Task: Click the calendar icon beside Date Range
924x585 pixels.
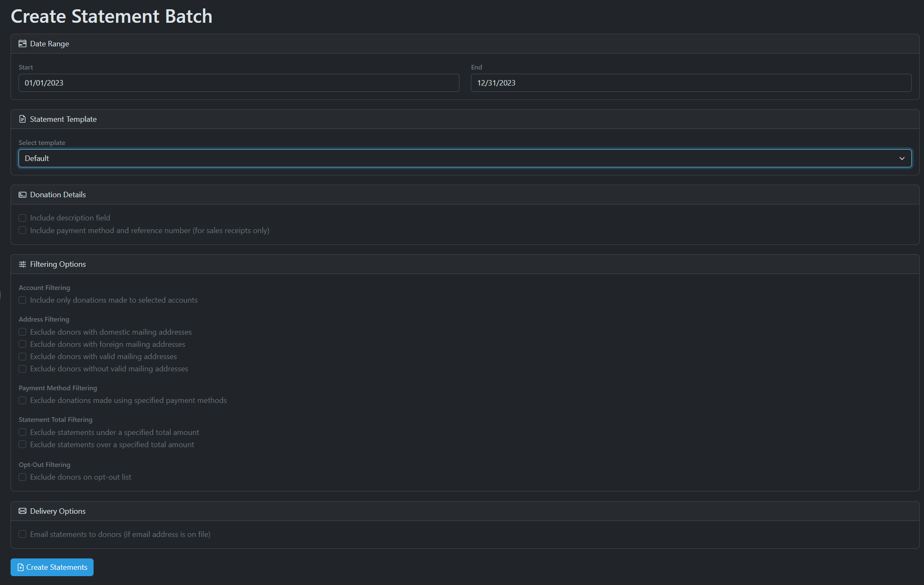Action: (x=22, y=44)
